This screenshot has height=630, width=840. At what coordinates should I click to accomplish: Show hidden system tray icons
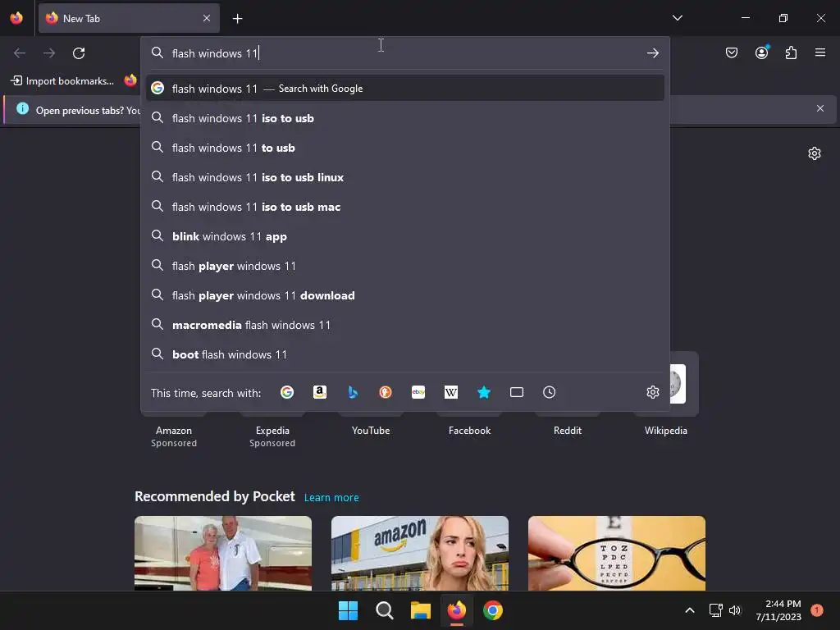690,610
